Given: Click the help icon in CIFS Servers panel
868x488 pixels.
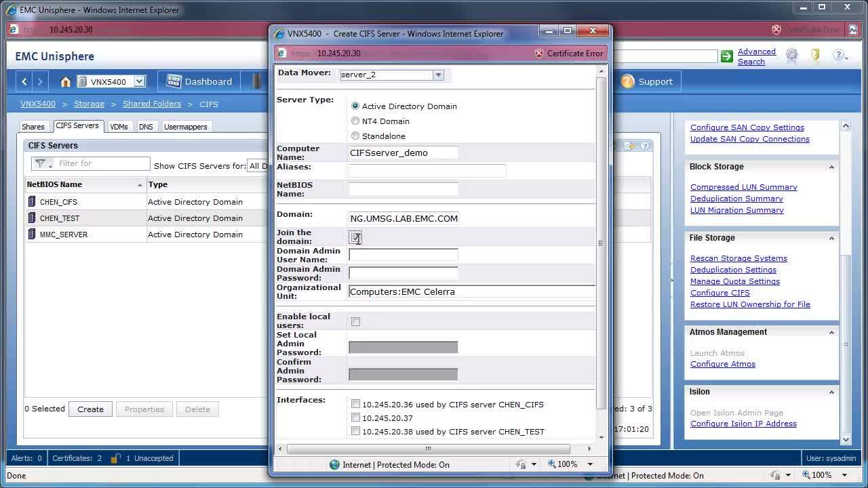Looking at the screenshot, I should point(645,146).
